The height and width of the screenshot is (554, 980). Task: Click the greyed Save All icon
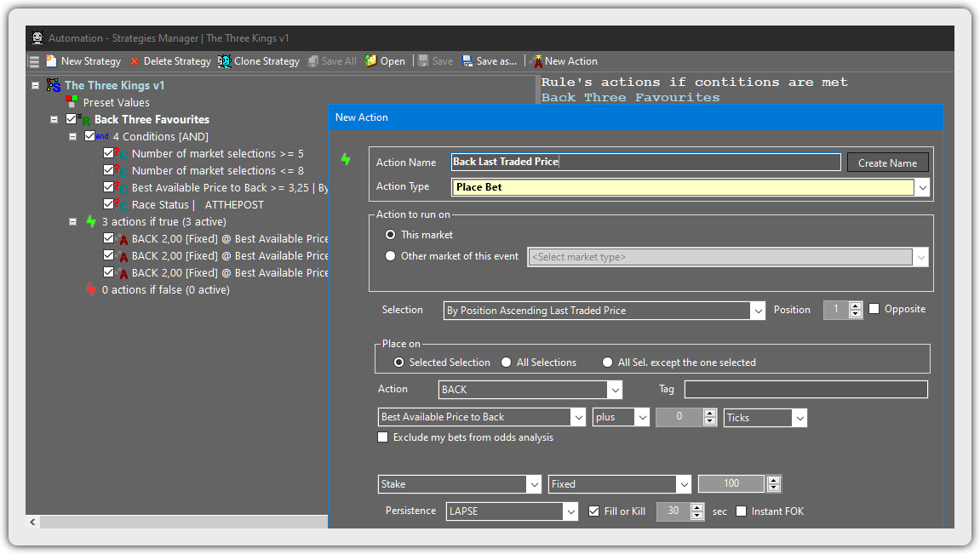(x=313, y=61)
